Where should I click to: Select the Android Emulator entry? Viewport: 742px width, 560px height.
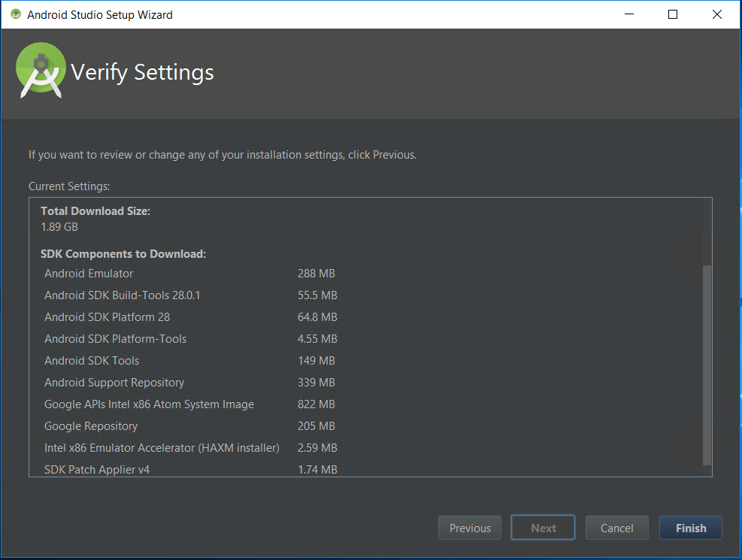[x=89, y=274]
